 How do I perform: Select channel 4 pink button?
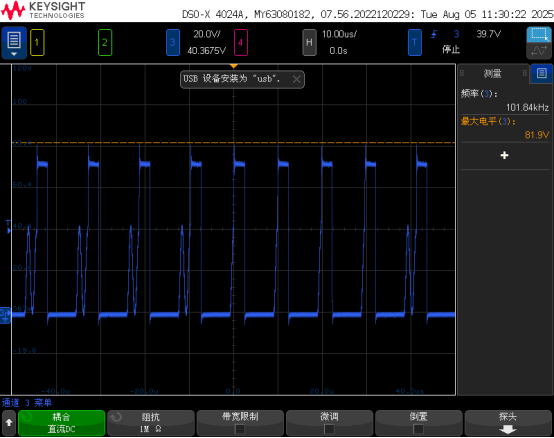click(241, 43)
